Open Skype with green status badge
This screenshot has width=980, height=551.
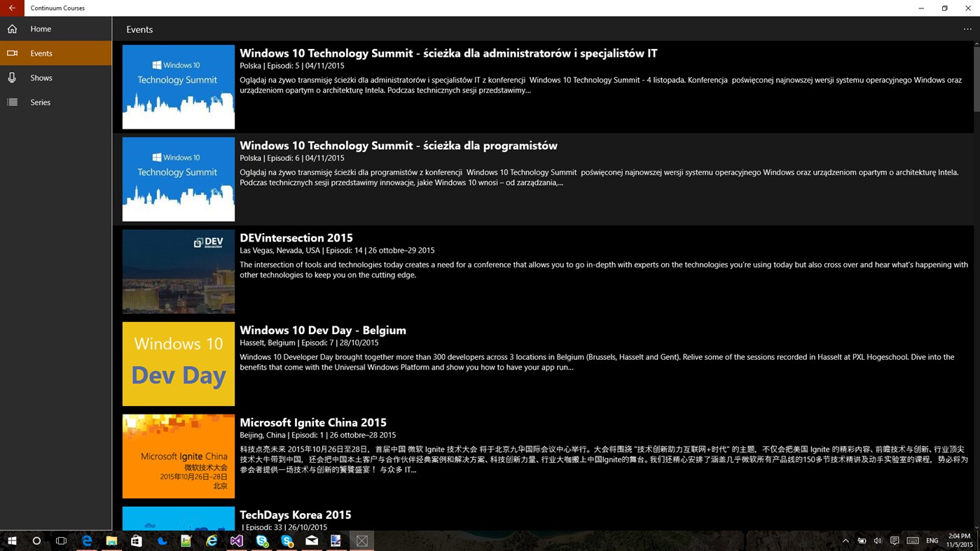262,540
